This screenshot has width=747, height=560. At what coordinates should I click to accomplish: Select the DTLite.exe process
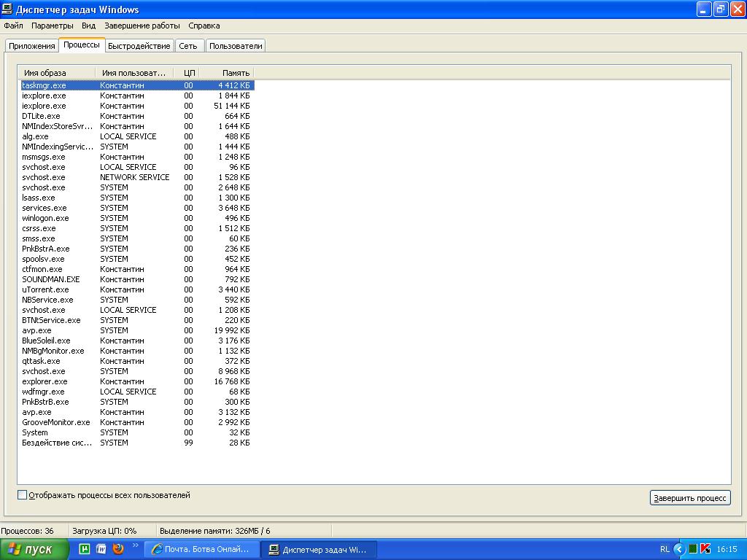[x=137, y=116]
